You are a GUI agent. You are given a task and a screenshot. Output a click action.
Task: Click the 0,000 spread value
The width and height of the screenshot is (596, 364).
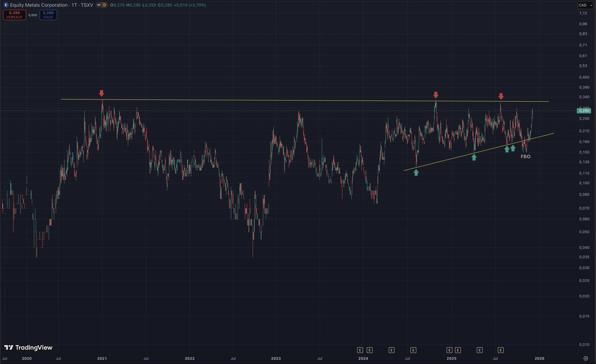click(33, 15)
